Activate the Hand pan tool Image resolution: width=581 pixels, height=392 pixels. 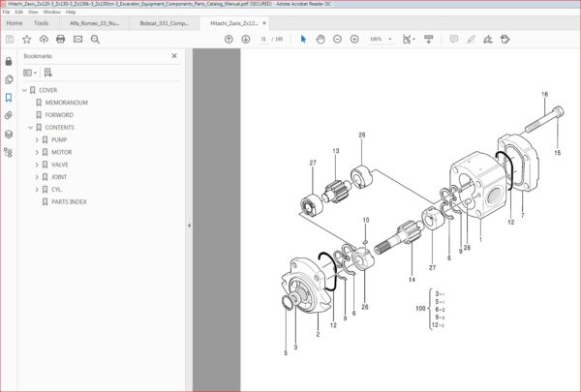coord(321,39)
